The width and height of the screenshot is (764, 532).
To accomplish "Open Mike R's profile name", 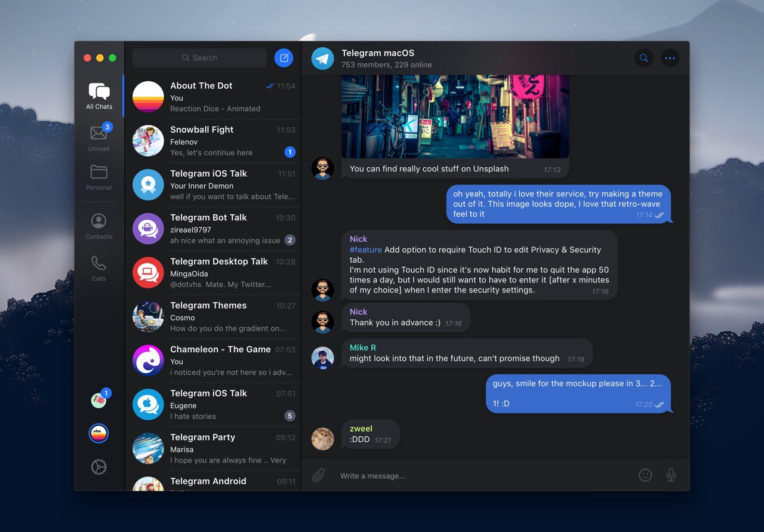I will (363, 348).
